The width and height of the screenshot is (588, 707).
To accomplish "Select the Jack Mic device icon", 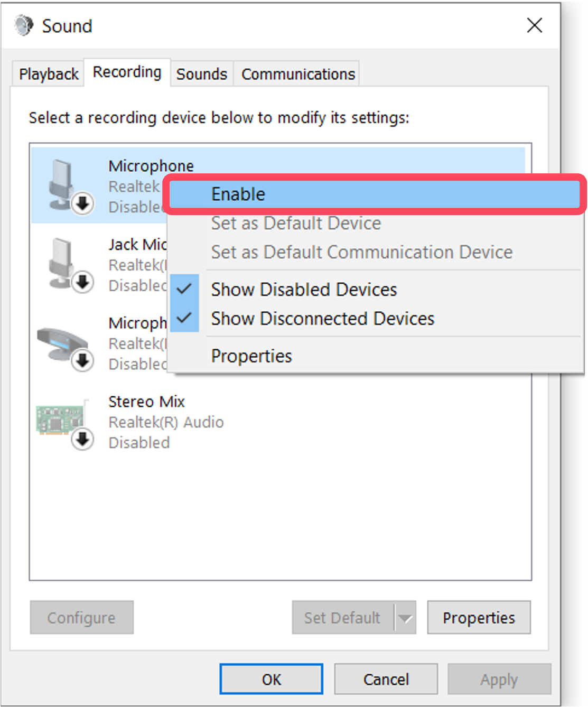I will click(x=70, y=265).
